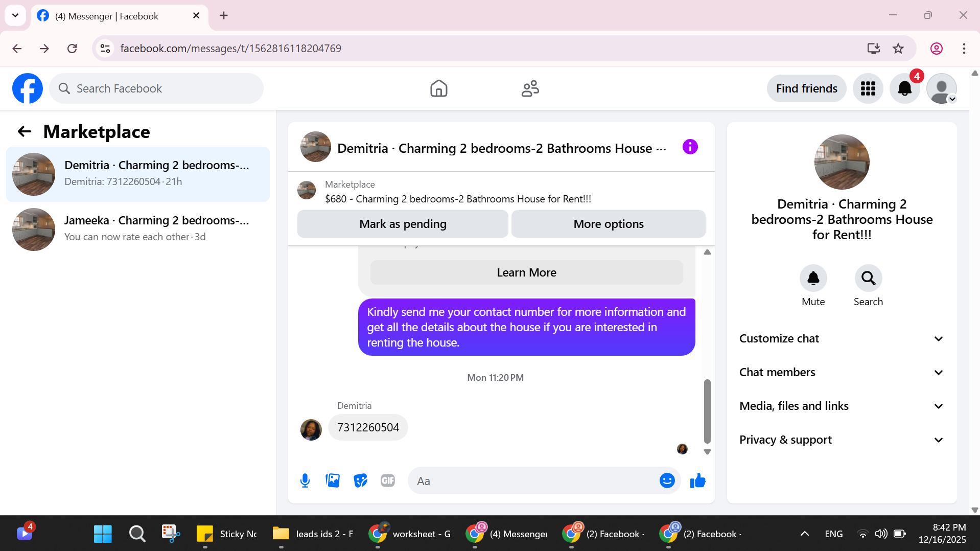The width and height of the screenshot is (980, 551).
Task: Open Chrome profile icon
Action: coord(936,49)
